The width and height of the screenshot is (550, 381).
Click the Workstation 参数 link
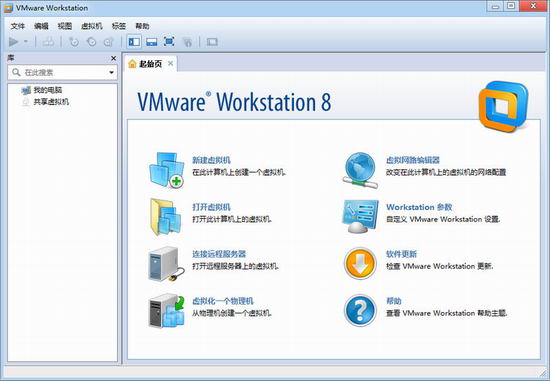419,207
